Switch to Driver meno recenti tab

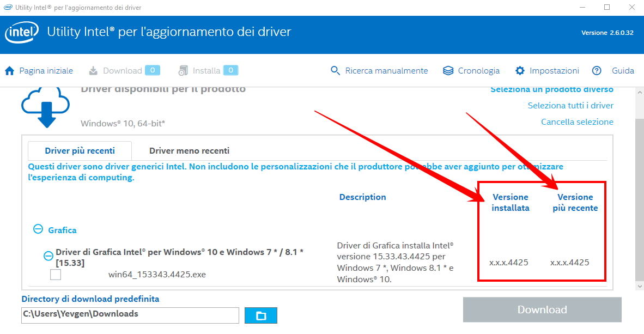(x=190, y=151)
